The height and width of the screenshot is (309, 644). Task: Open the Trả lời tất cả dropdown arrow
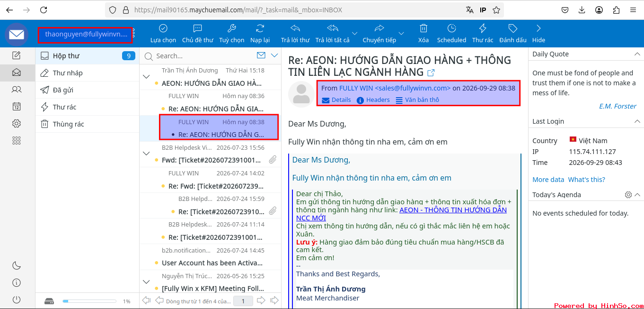pyautogui.click(x=356, y=34)
